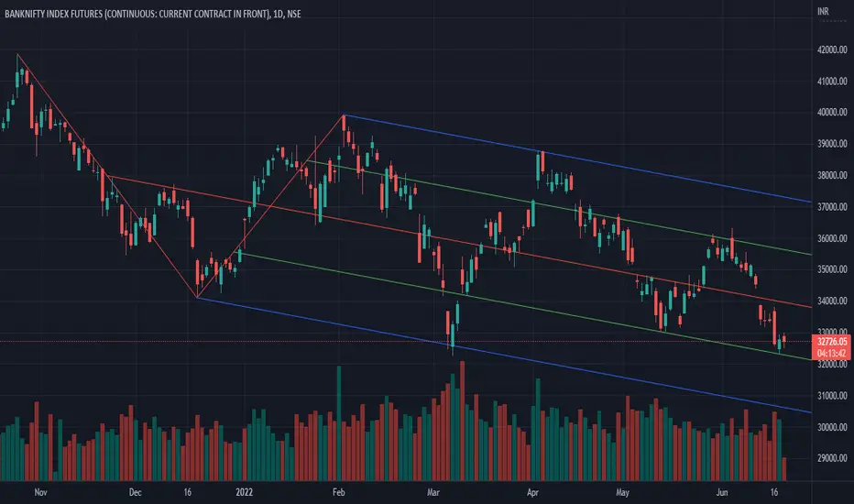Click the 29000.00 price axis label
This screenshot has width=854, height=504.
tap(832, 458)
